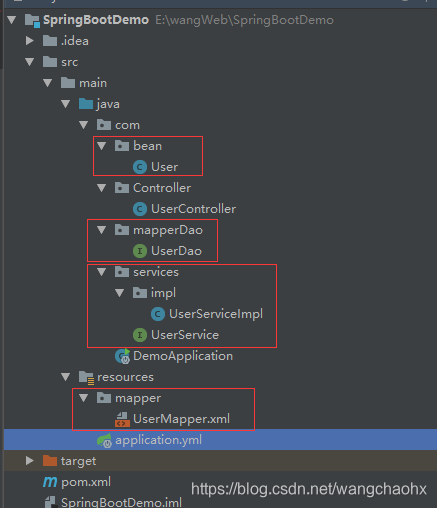The image size is (437, 508).
Task: Open the UserMapper.xml file
Action: 181,419
